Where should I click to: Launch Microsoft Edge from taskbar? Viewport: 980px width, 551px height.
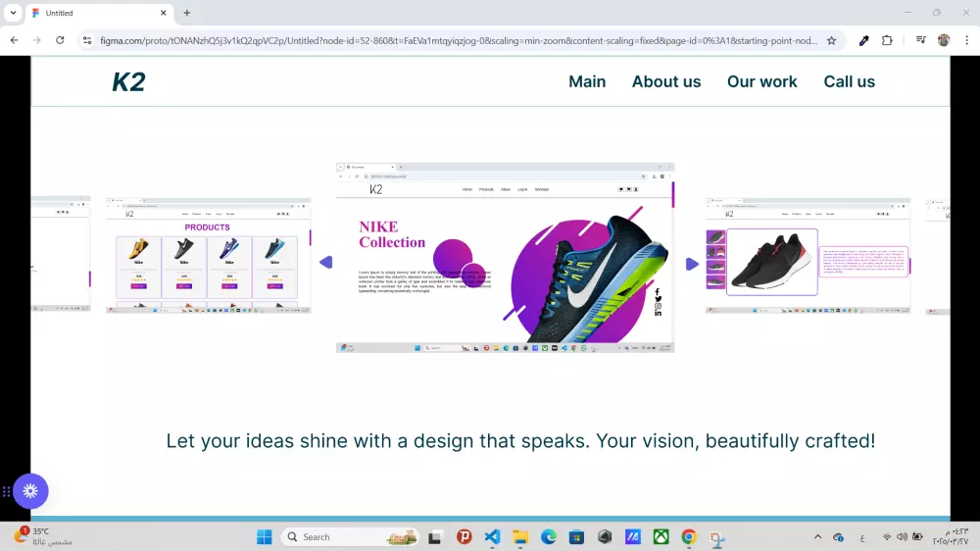point(548,536)
